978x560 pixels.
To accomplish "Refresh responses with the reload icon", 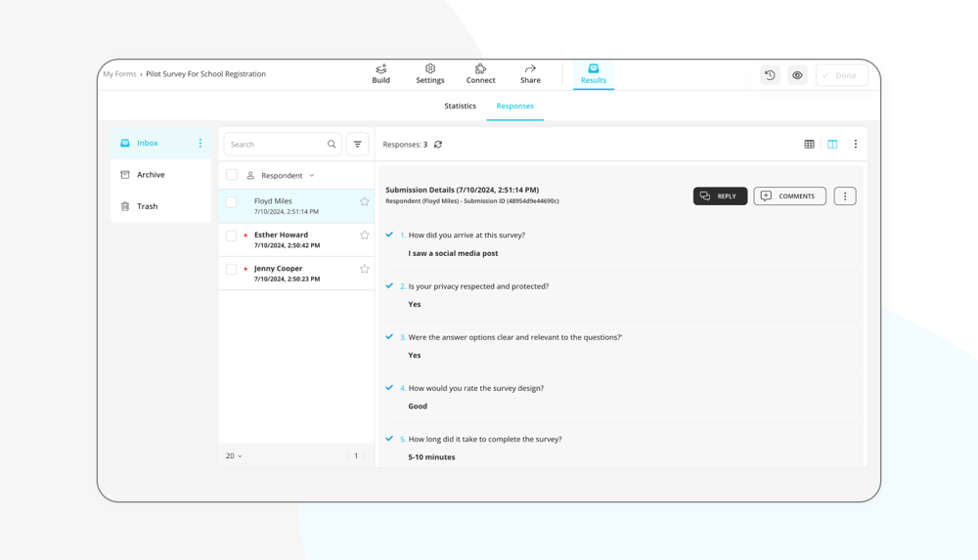I will pyautogui.click(x=438, y=145).
